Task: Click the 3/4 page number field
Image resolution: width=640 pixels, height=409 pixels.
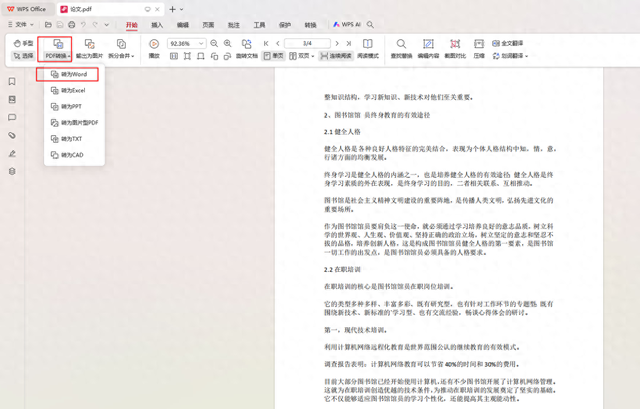Action: [x=307, y=43]
